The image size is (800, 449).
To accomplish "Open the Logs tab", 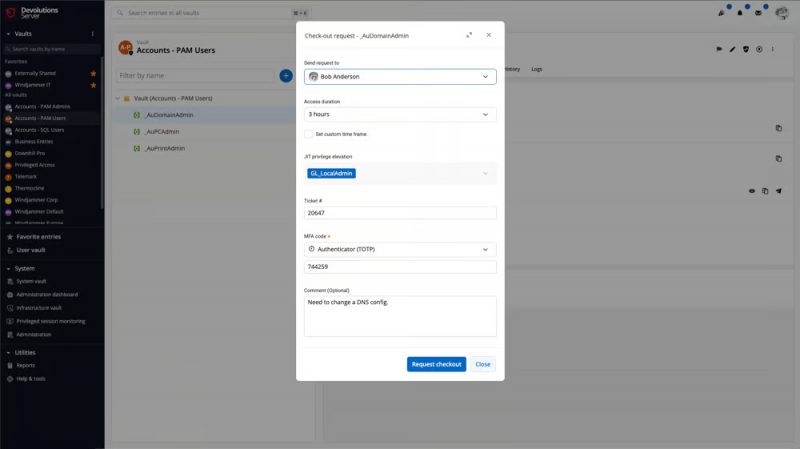I will pos(537,69).
